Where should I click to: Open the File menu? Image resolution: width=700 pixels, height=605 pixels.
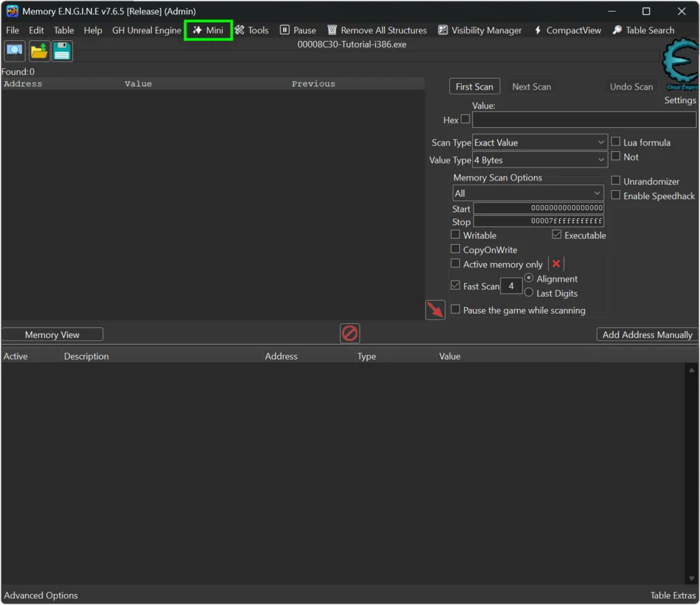(x=12, y=30)
